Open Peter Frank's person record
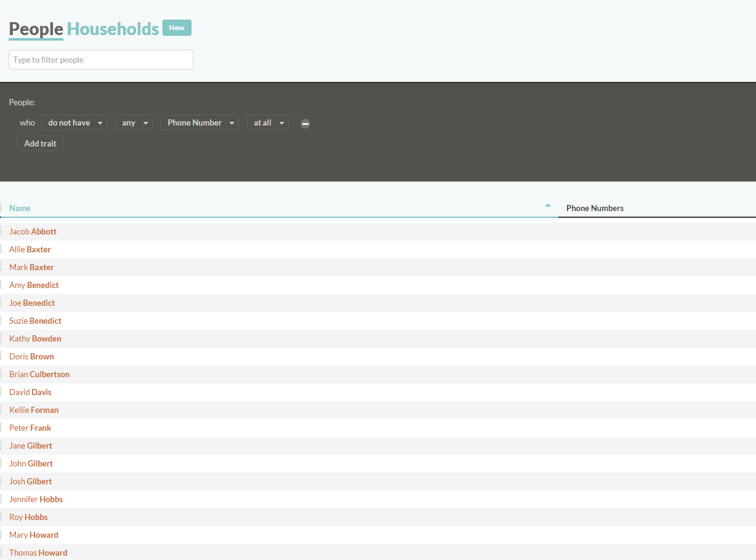Image resolution: width=756 pixels, height=560 pixels. (x=30, y=428)
